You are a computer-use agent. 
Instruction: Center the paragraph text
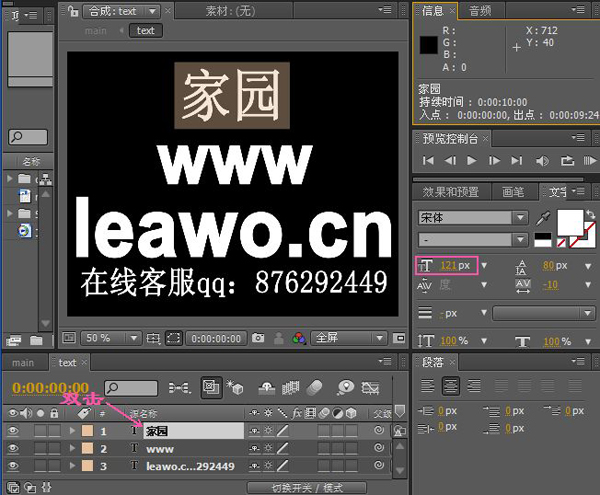pyautogui.click(x=451, y=386)
